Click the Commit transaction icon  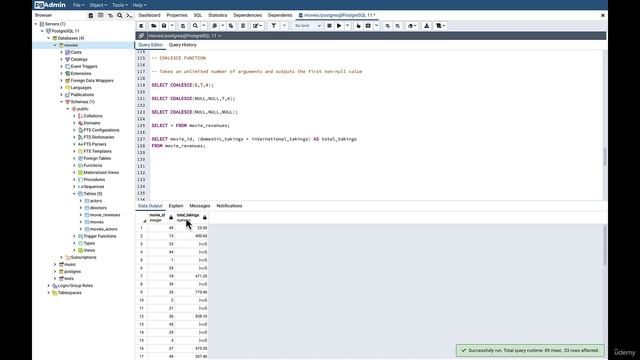pyautogui.click(x=387, y=26)
